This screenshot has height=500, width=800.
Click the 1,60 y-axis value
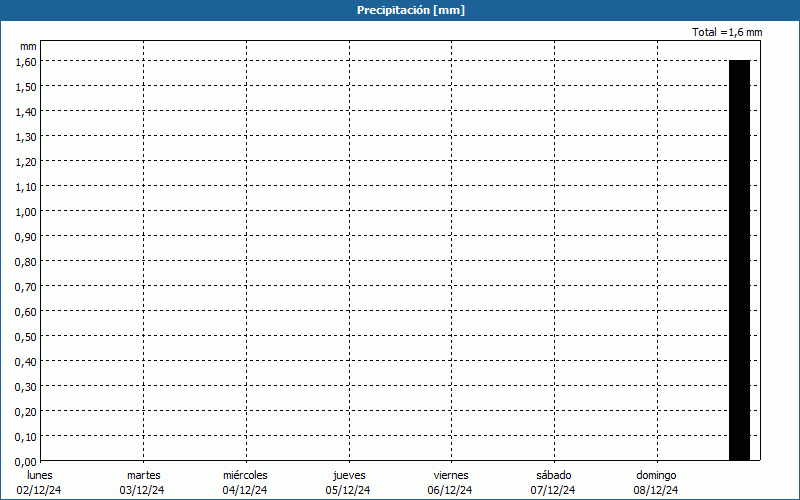point(26,62)
